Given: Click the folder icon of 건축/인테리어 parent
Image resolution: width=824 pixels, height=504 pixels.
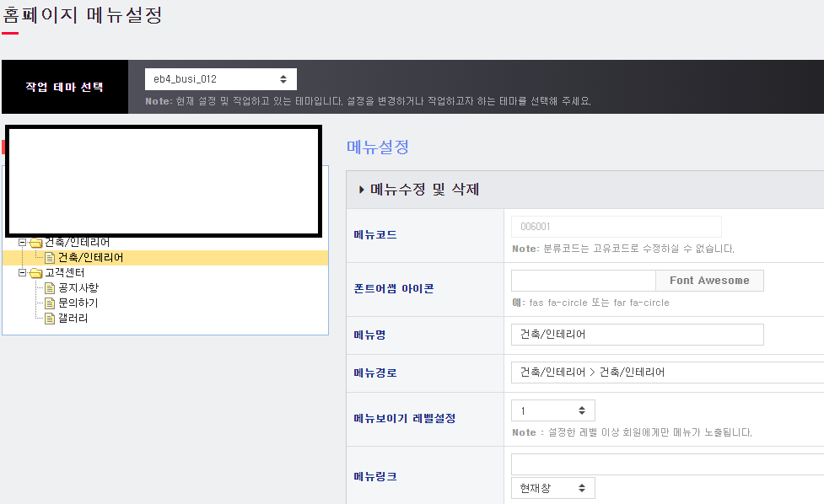Looking at the screenshot, I should click(35, 243).
